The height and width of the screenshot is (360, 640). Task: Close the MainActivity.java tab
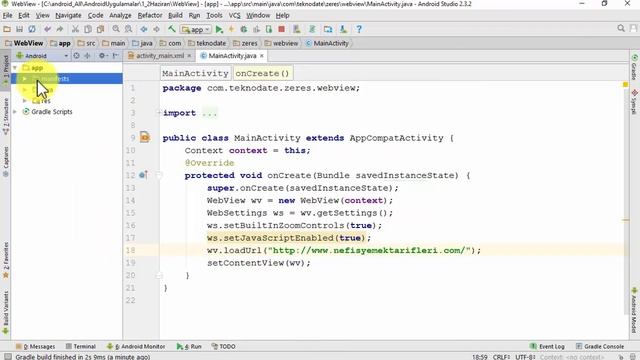pos(262,56)
